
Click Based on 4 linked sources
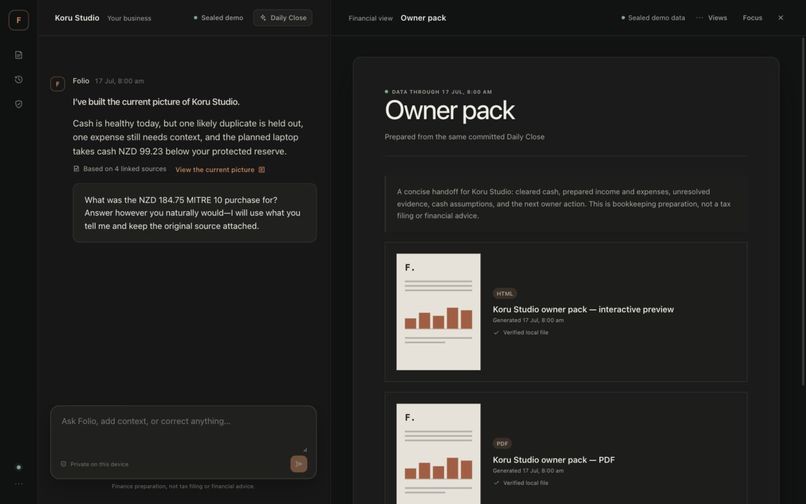(x=120, y=169)
